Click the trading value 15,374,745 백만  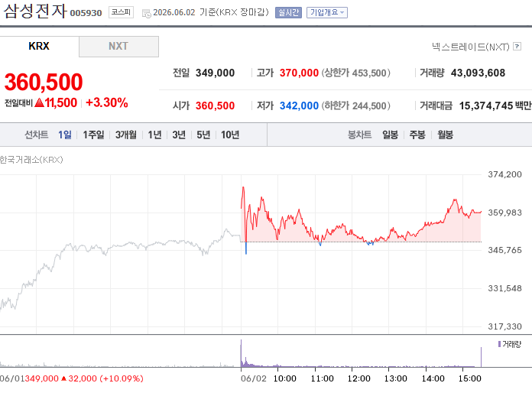[495, 105]
